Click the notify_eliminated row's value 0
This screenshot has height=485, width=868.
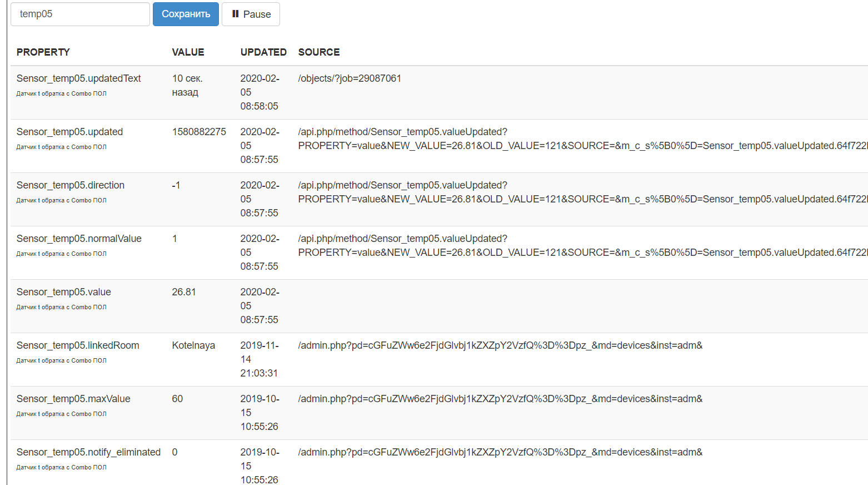coord(174,452)
